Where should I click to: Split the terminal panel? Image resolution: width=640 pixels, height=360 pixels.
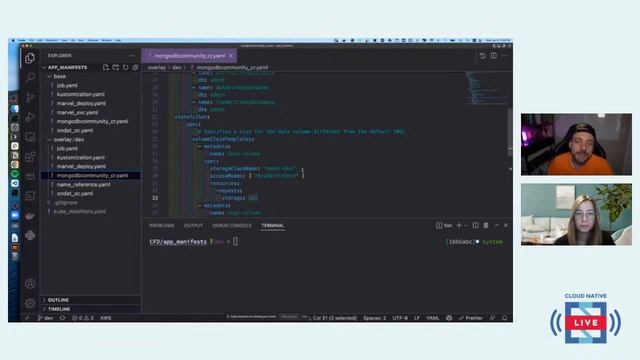coord(476,225)
